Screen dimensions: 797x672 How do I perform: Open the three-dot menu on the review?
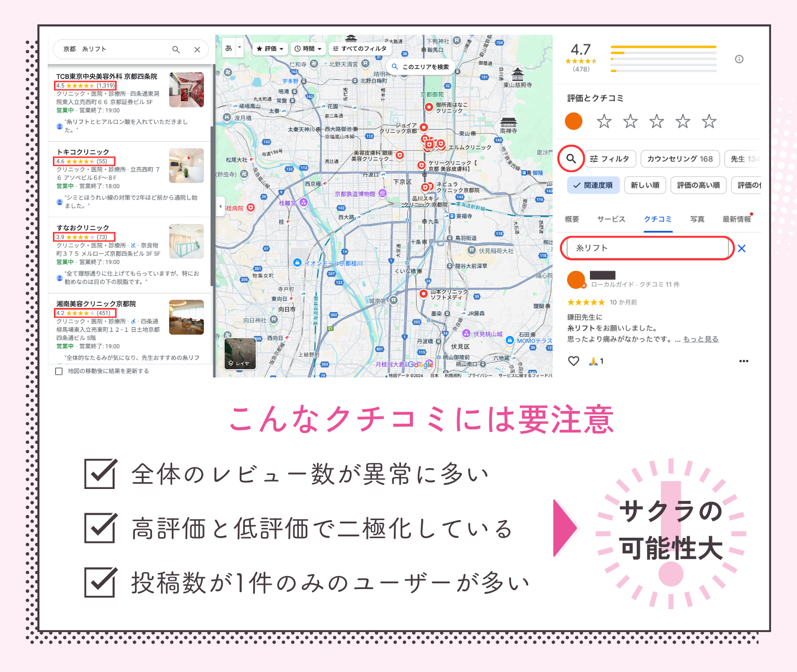point(744,361)
